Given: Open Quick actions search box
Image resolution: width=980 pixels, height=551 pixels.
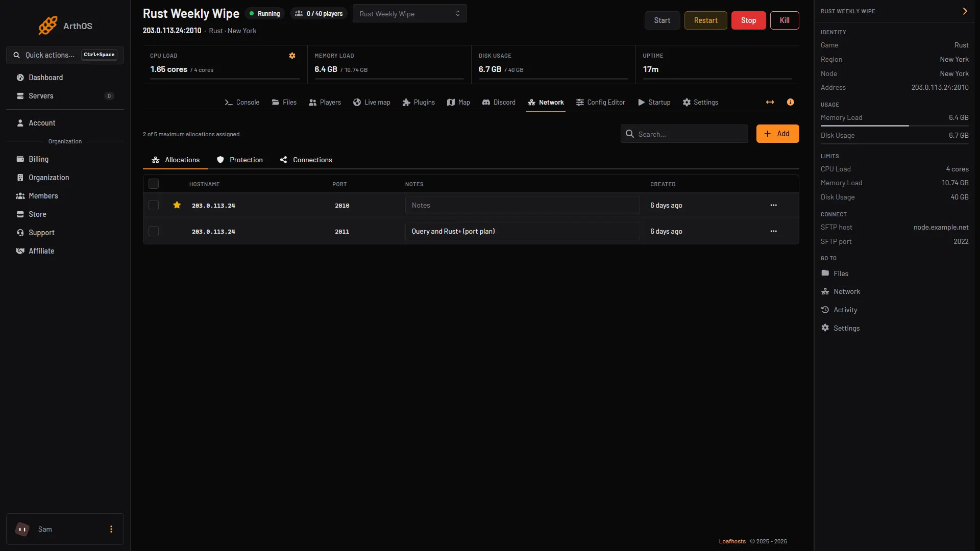Looking at the screenshot, I should pyautogui.click(x=65, y=55).
